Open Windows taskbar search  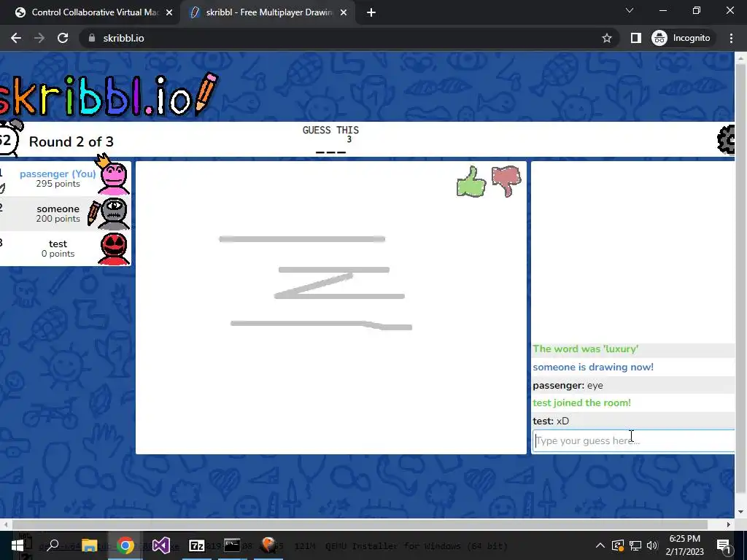click(x=53, y=545)
